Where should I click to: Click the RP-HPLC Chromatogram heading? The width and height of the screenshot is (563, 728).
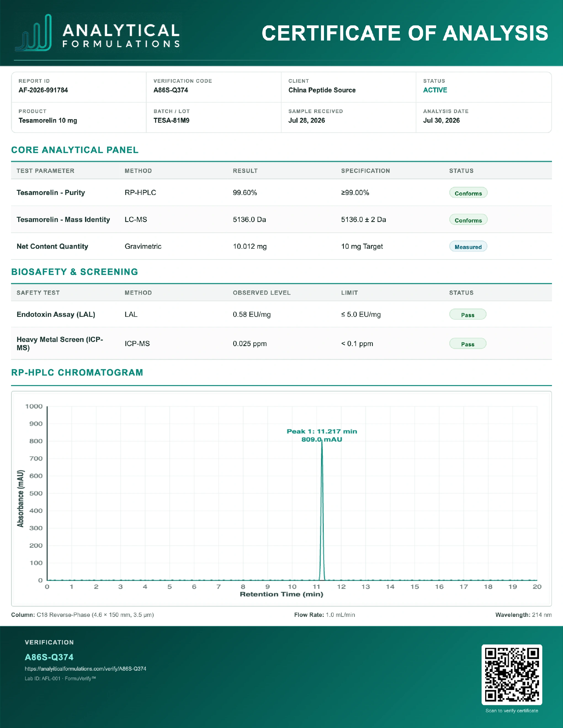coord(77,372)
